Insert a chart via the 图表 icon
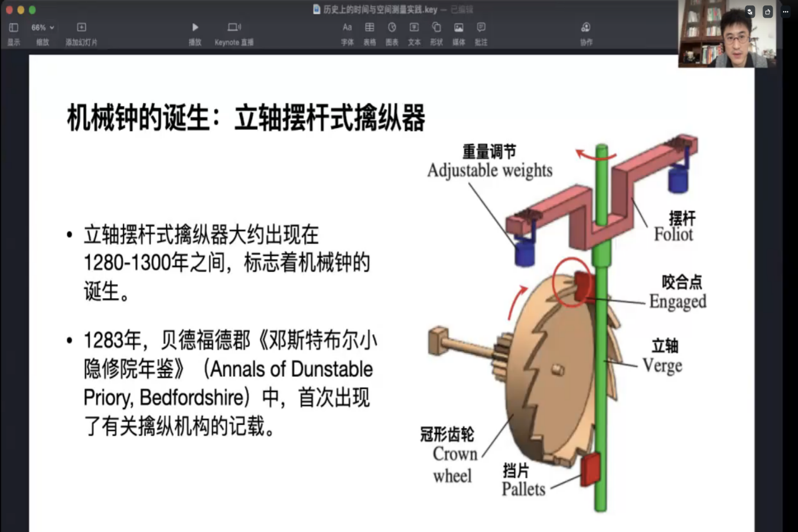798x532 pixels. click(x=392, y=27)
